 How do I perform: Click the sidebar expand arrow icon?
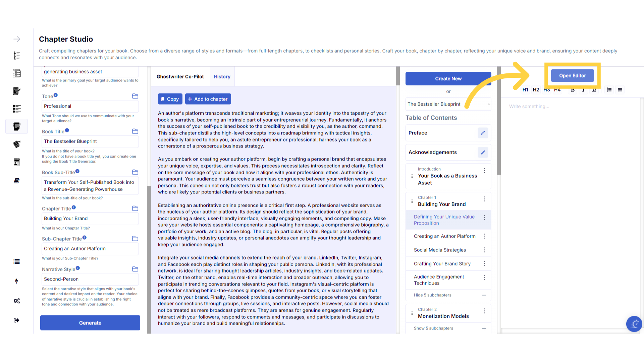point(17,39)
